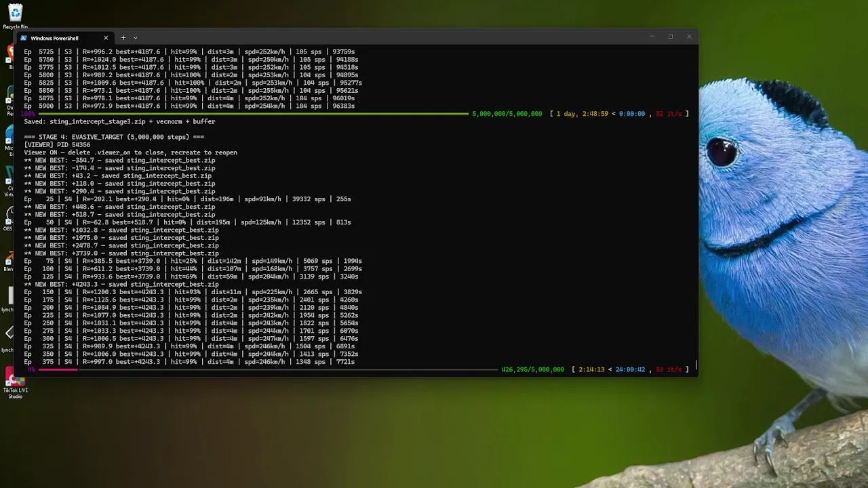Open the Recycle Bin desktop icon

pyautogui.click(x=14, y=14)
